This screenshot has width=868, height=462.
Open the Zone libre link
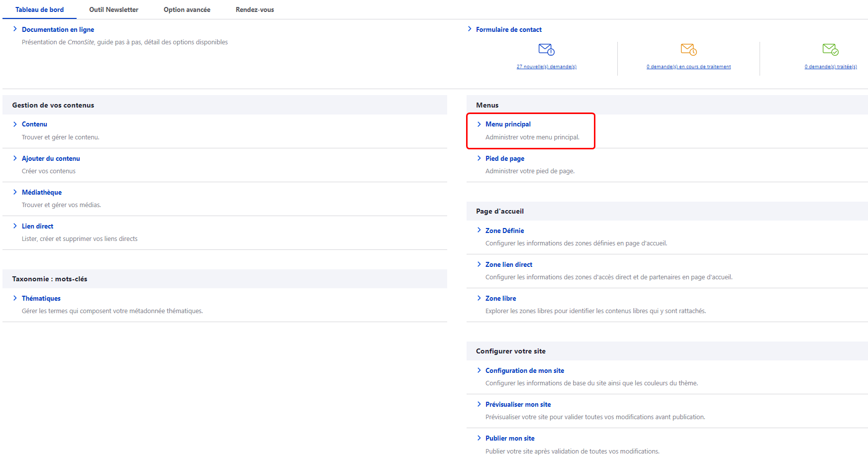pos(500,298)
